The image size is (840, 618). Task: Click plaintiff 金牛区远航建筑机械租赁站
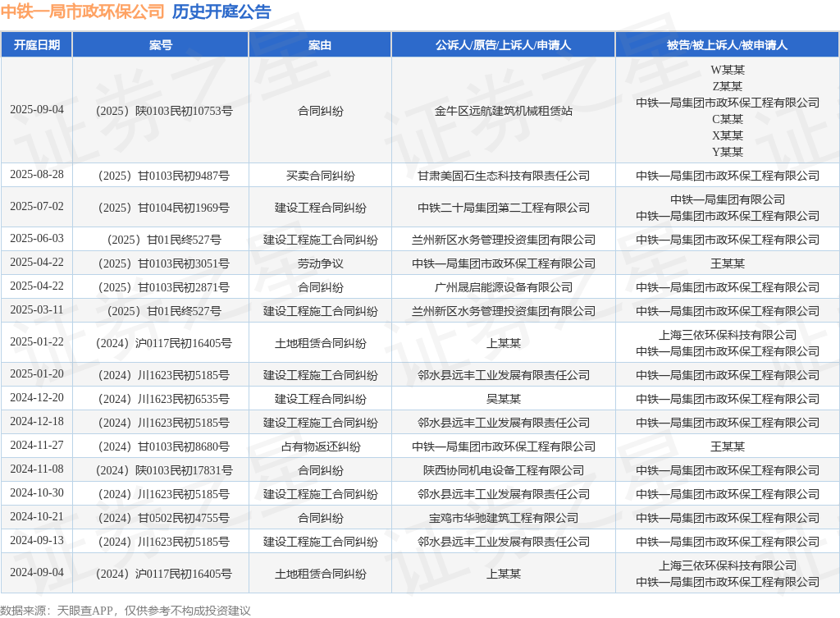pos(503,111)
